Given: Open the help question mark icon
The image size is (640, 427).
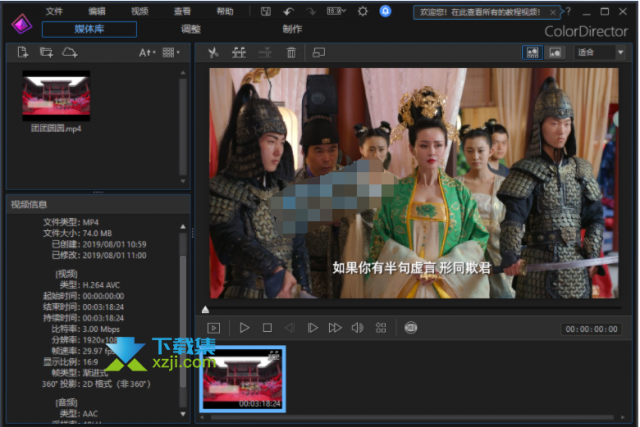Looking at the screenshot, I should 568,11.
